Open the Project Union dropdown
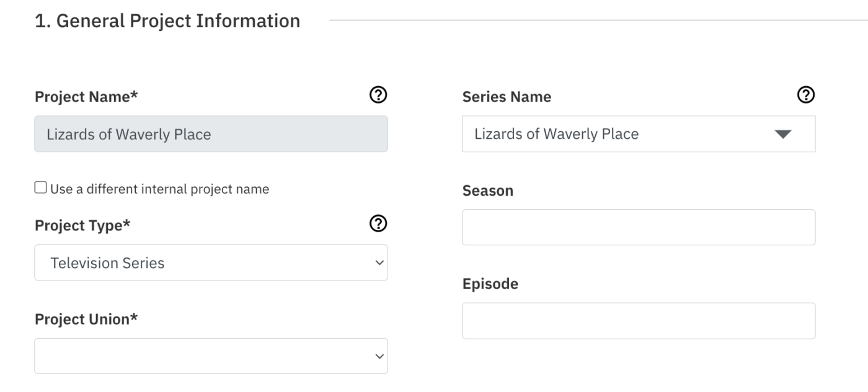Screen dimensions: 868x392 [211, 355]
